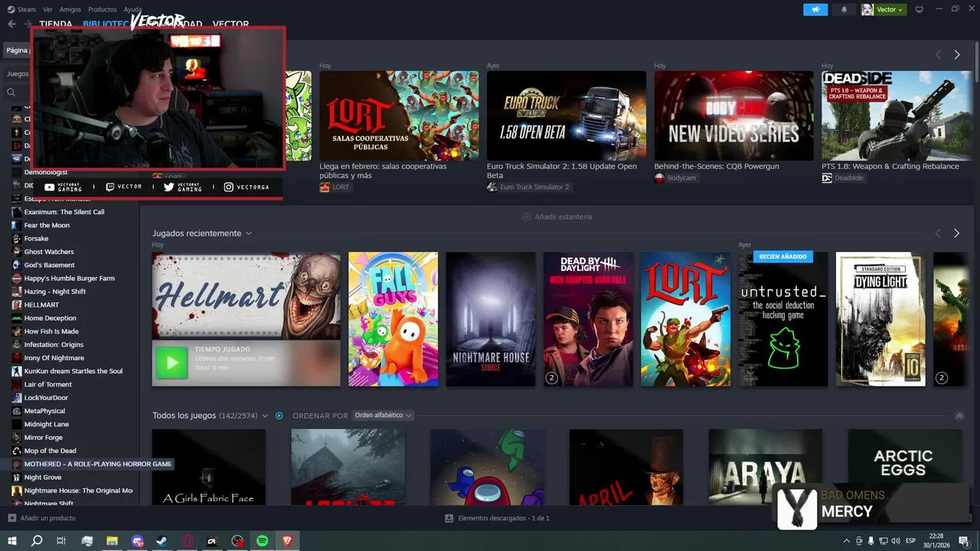Open A Girls Fabric Face game tile
980x551 pixels.
(x=208, y=467)
